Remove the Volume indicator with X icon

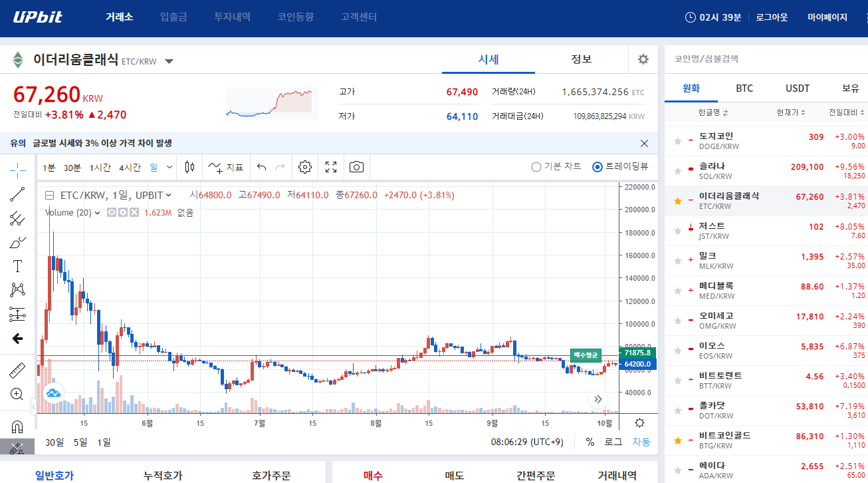134,213
